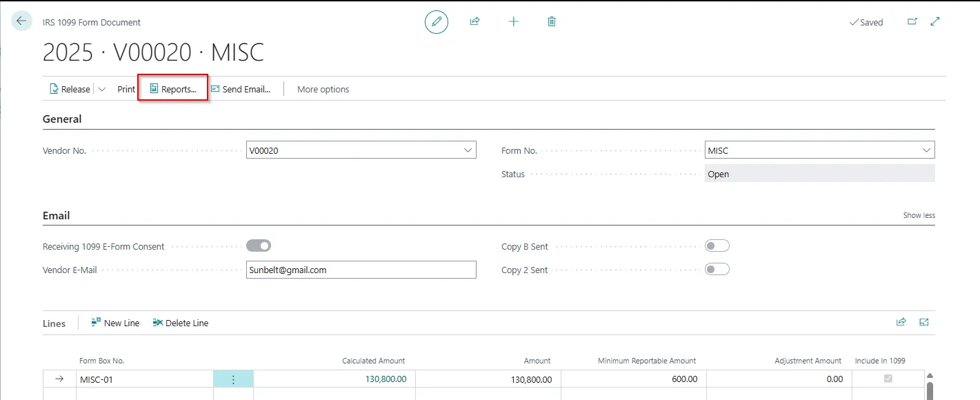Expand the Release dropdown arrow

[x=102, y=89]
